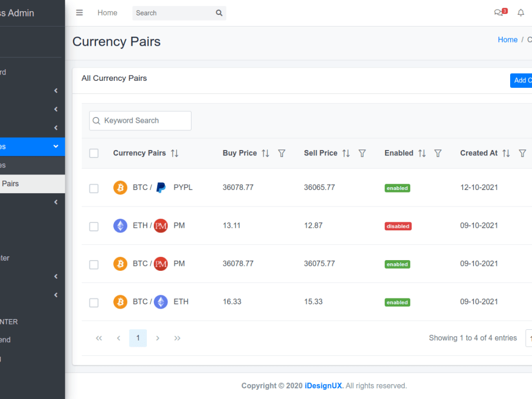Sort by Currency Pairs column arrows
The width and height of the screenshot is (532, 399).
(174, 153)
